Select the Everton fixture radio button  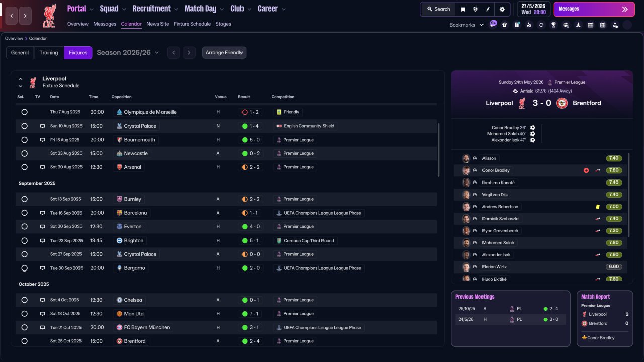[x=24, y=227]
